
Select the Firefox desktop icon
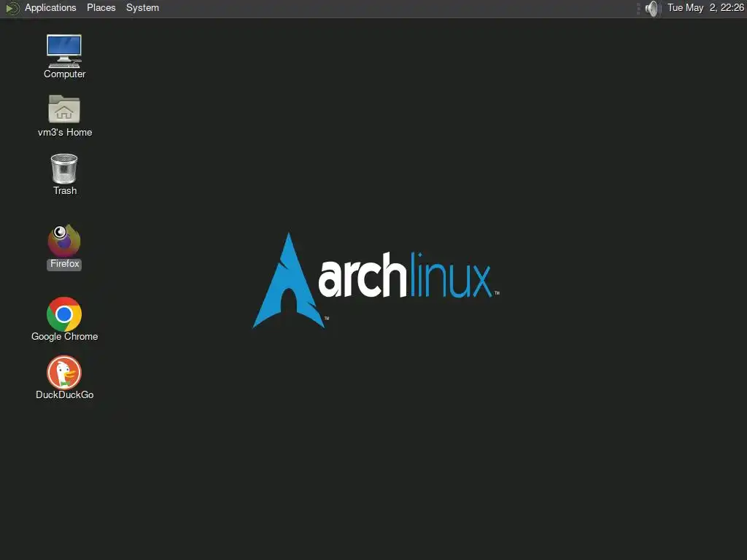tap(64, 241)
